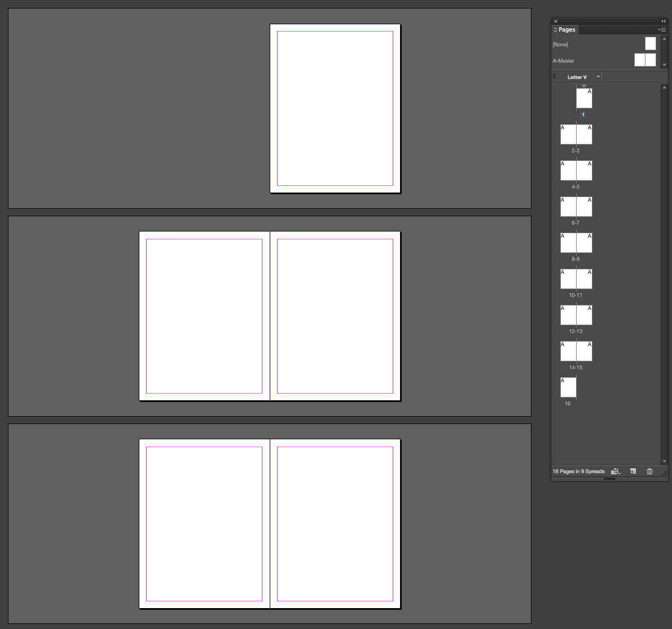Click pages list scroll down arrow

pyautogui.click(x=664, y=461)
